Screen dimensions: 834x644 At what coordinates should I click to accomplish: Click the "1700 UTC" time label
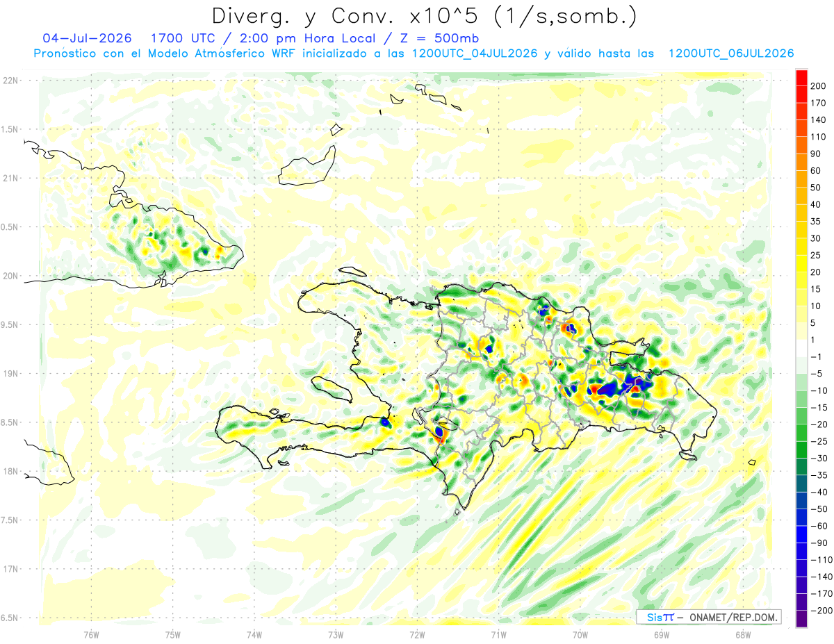(183, 38)
